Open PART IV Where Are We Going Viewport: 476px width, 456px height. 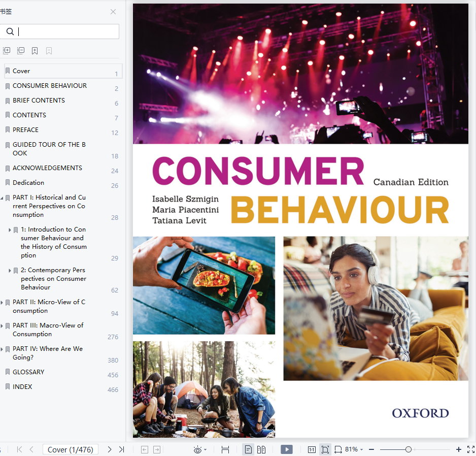point(48,353)
